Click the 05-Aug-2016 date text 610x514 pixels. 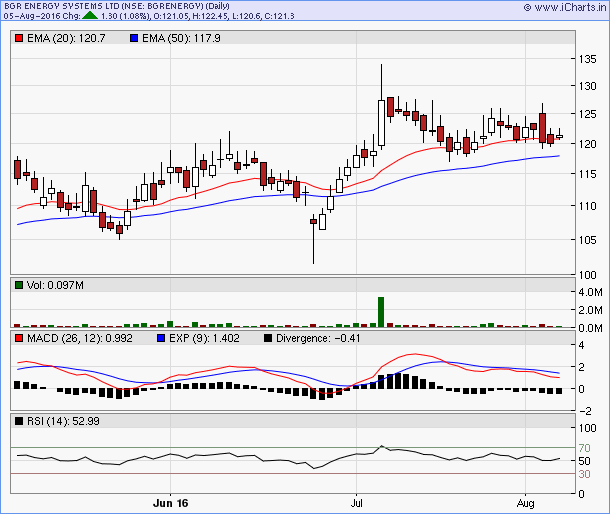[x=32, y=16]
